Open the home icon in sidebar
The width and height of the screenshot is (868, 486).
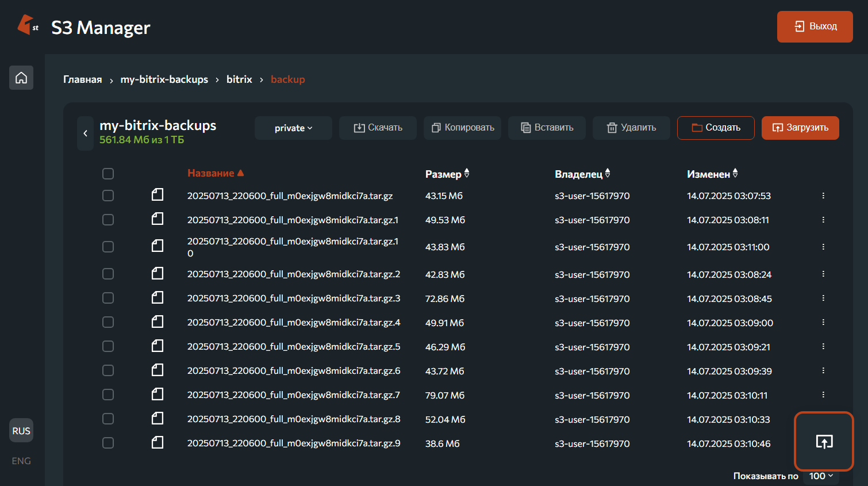[21, 78]
